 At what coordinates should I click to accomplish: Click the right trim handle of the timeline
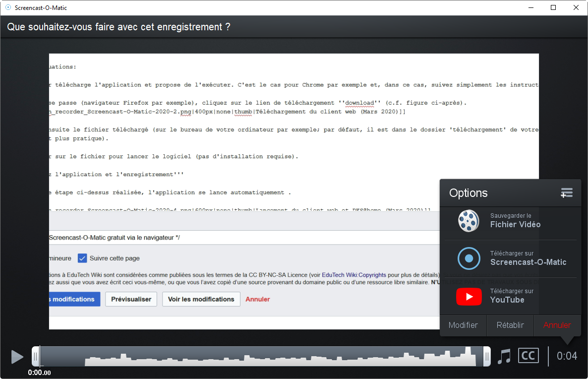point(487,357)
